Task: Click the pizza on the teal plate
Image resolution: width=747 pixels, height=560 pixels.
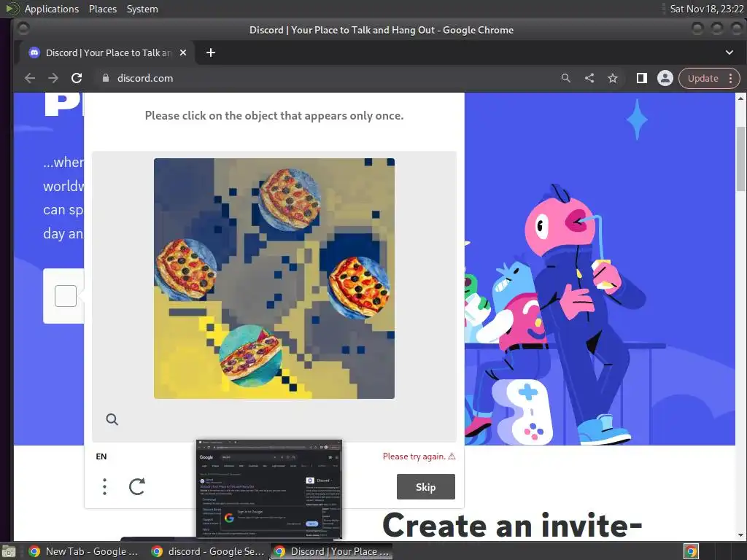Action: (250, 356)
